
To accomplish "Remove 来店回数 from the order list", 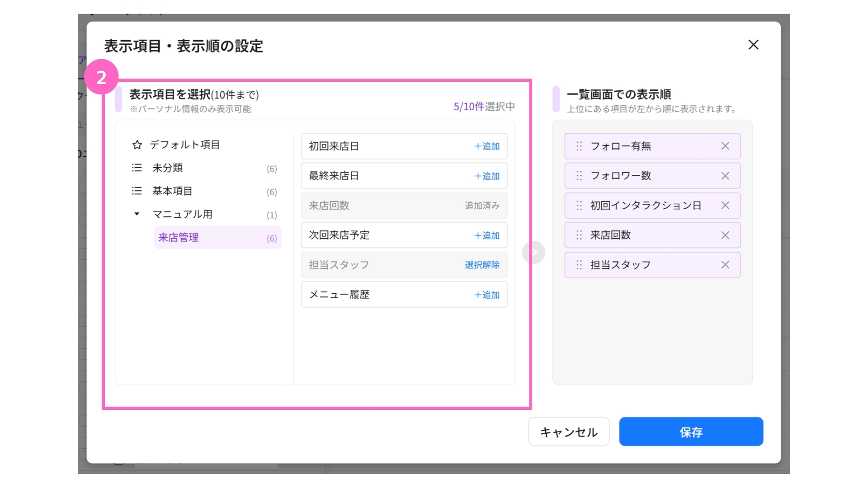I will click(725, 235).
